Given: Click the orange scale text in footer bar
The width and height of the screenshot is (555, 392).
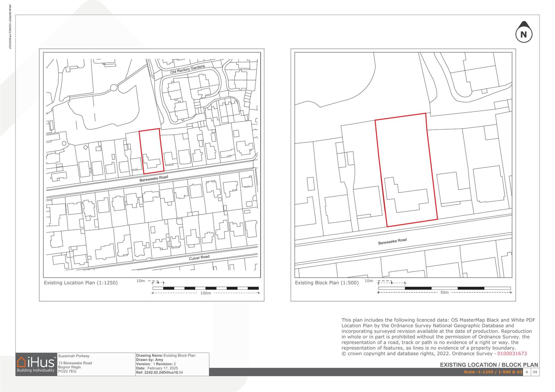Looking at the screenshot, I should (493, 372).
